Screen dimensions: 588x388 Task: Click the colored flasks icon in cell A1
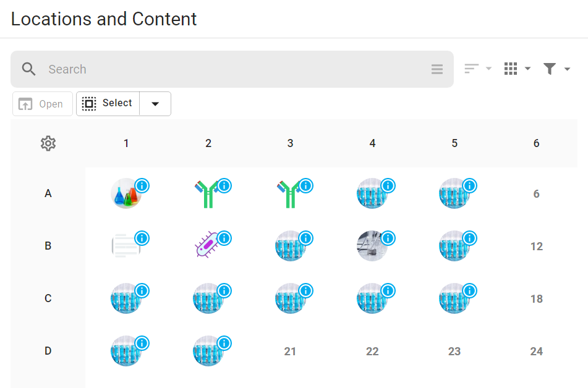126,193
